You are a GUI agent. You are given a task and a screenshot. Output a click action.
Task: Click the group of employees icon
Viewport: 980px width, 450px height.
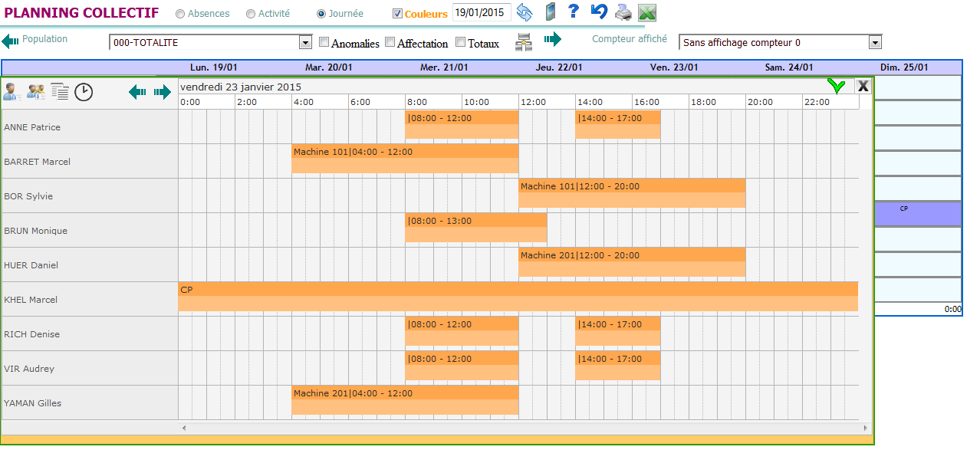[36, 92]
